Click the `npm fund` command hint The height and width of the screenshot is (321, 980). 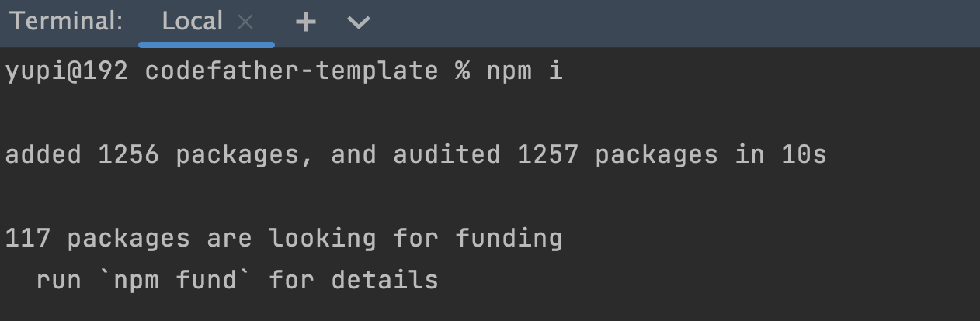click(175, 279)
